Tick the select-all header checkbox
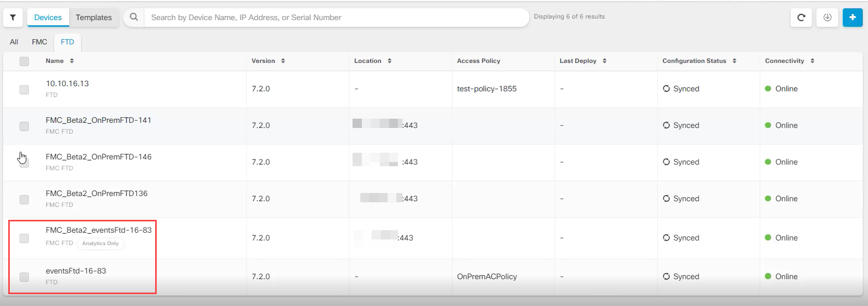Screen dimensions: 868x306 [x=24, y=61]
